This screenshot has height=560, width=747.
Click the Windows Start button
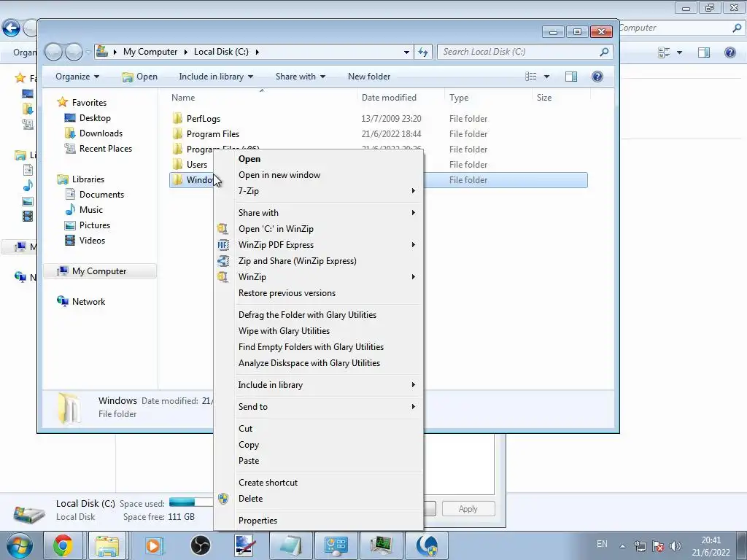coord(19,545)
